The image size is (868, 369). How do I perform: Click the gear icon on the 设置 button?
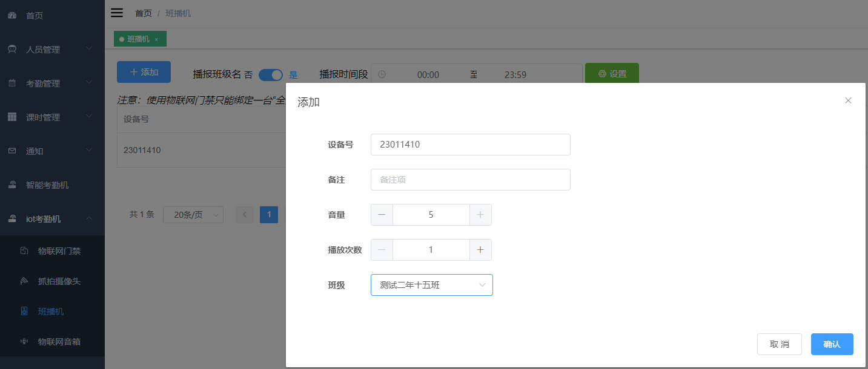(x=601, y=73)
